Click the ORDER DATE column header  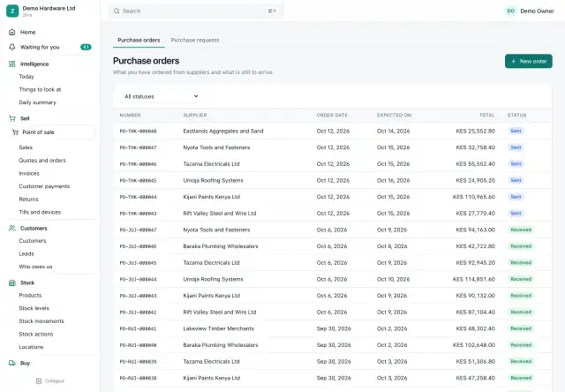(x=332, y=116)
